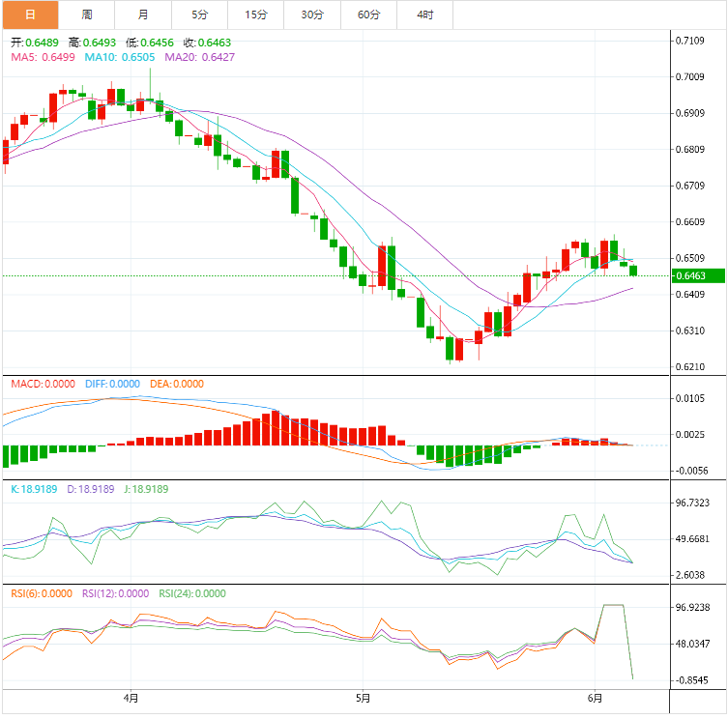
Task: Click the tallest MACD red histogram bar
Action: [276, 428]
